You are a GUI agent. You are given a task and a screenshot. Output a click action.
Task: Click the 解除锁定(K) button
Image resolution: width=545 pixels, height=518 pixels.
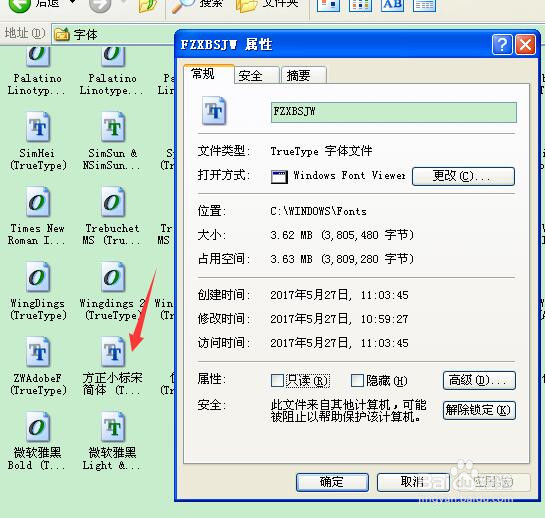pos(479,410)
